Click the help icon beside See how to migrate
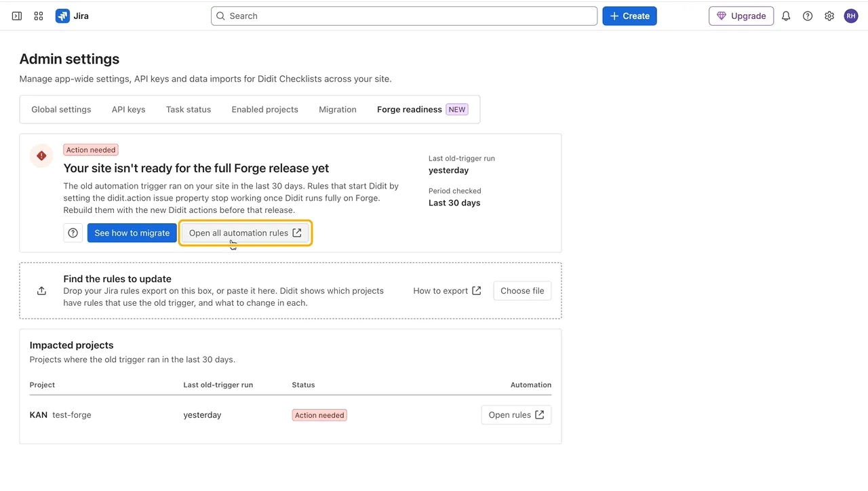Viewport: 868px width, 491px height. tap(73, 233)
